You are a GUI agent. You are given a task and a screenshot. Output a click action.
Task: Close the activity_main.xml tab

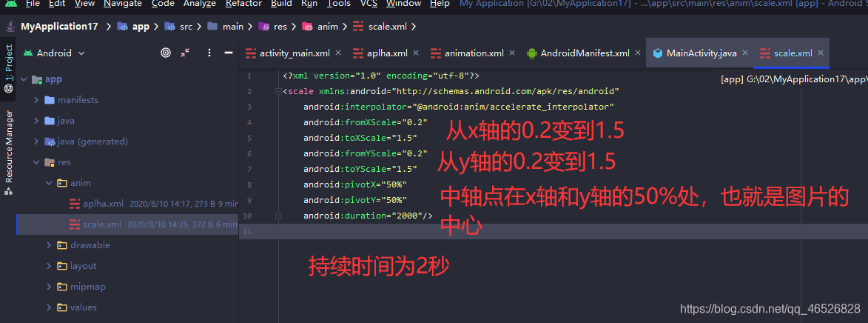[337, 53]
